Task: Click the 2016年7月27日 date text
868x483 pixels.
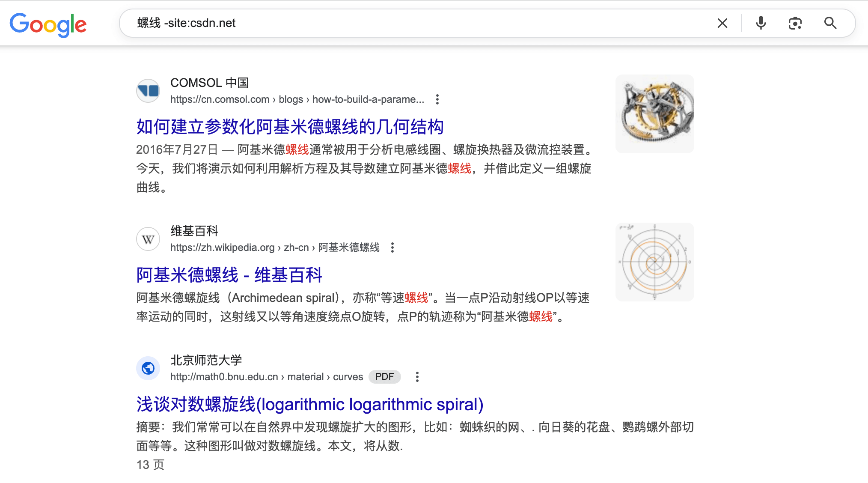Action: 177,149
